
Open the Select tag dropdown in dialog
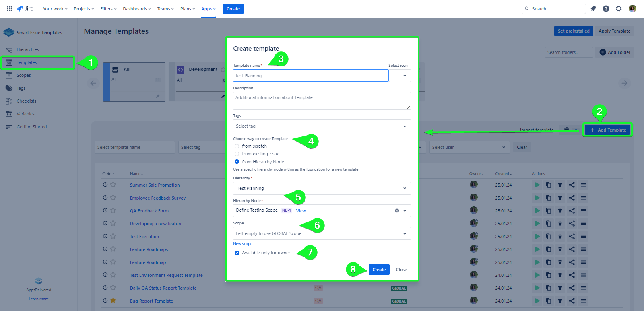coord(322,126)
